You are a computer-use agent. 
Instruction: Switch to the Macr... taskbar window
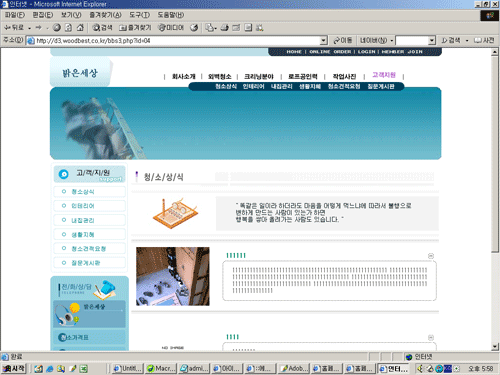click(x=161, y=369)
